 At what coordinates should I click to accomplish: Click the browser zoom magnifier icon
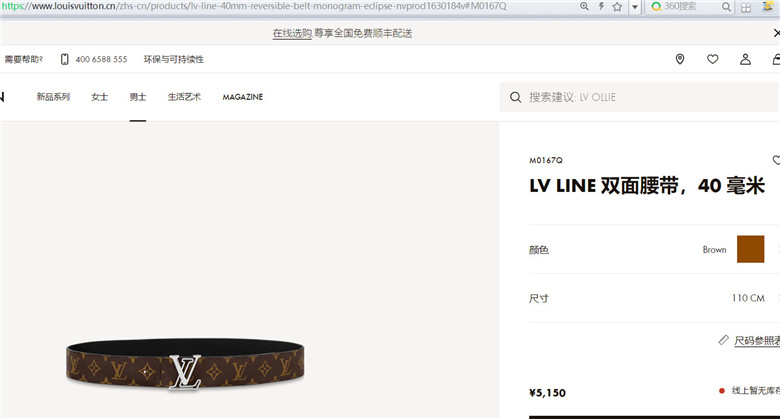584,6
